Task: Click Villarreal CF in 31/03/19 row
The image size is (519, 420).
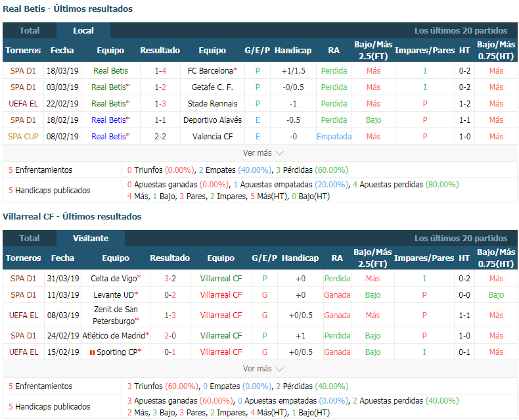Action: click(221, 279)
